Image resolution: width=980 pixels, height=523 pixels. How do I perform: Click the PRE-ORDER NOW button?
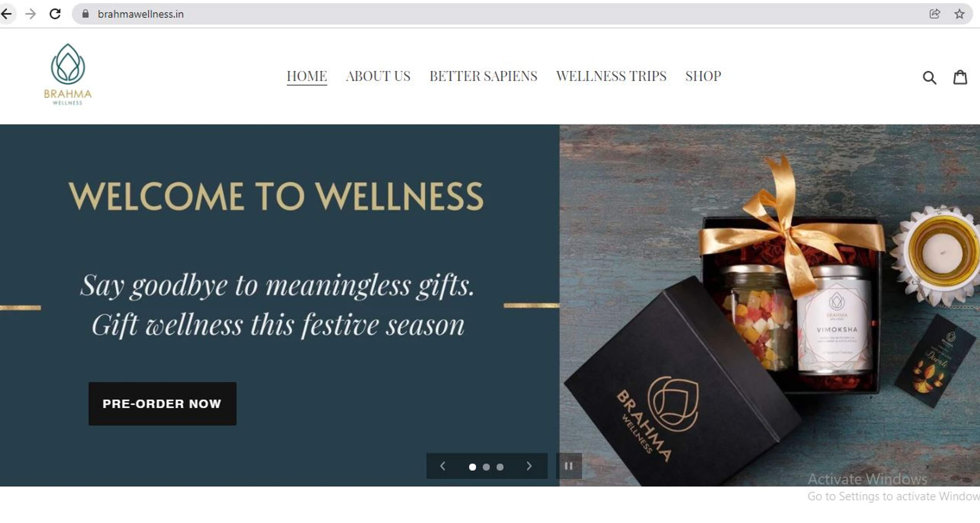click(x=163, y=404)
